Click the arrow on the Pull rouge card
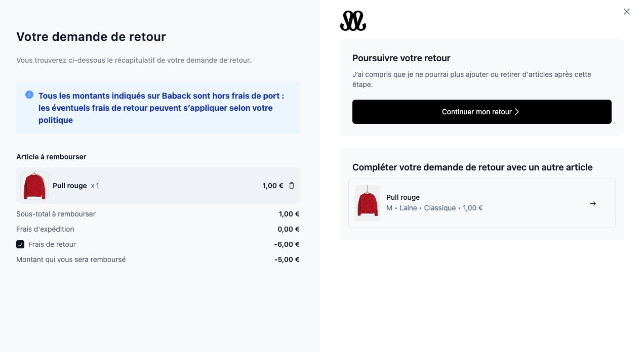Image resolution: width=644 pixels, height=352 pixels. point(593,203)
